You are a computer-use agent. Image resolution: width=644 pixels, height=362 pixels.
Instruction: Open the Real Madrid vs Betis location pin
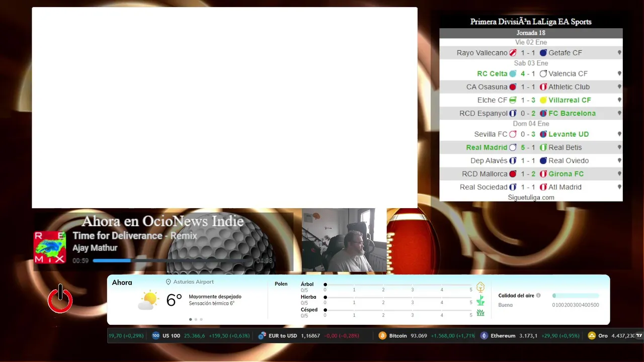pos(619,147)
